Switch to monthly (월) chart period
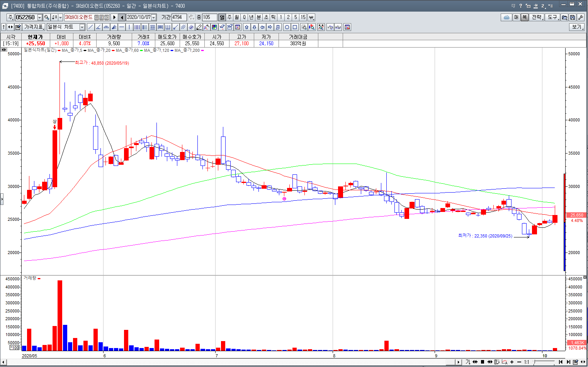The width and height of the screenshot is (588, 367). [237, 17]
